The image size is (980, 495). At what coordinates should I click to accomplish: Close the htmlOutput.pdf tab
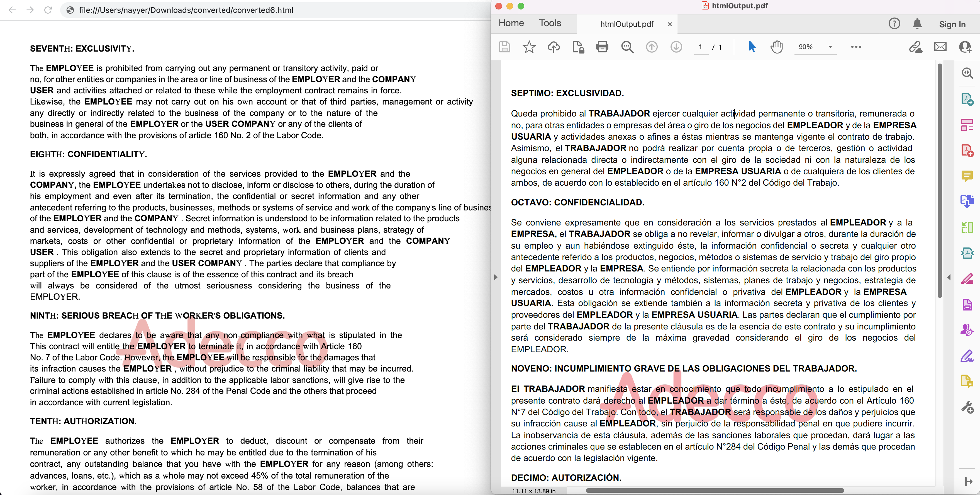click(x=670, y=24)
